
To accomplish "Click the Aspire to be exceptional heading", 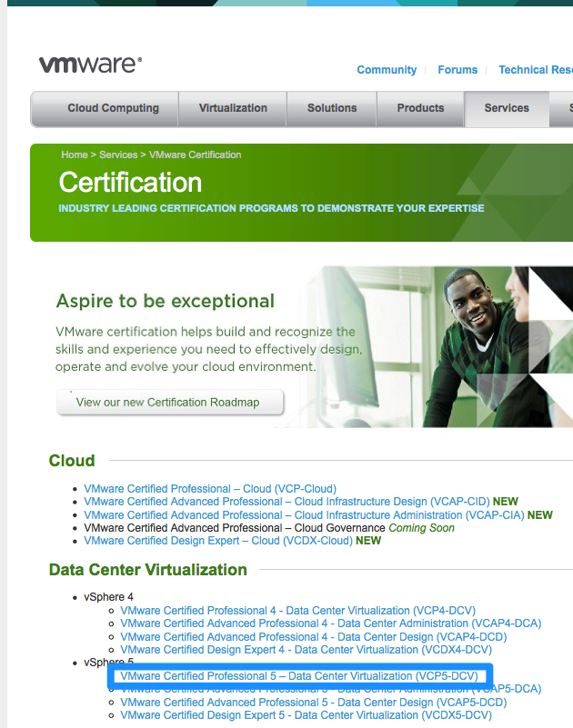I will 166,301.
